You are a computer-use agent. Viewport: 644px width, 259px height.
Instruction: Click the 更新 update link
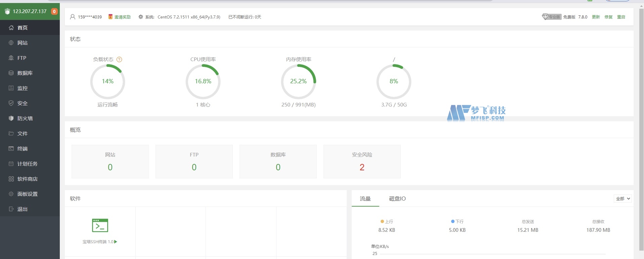click(x=596, y=17)
